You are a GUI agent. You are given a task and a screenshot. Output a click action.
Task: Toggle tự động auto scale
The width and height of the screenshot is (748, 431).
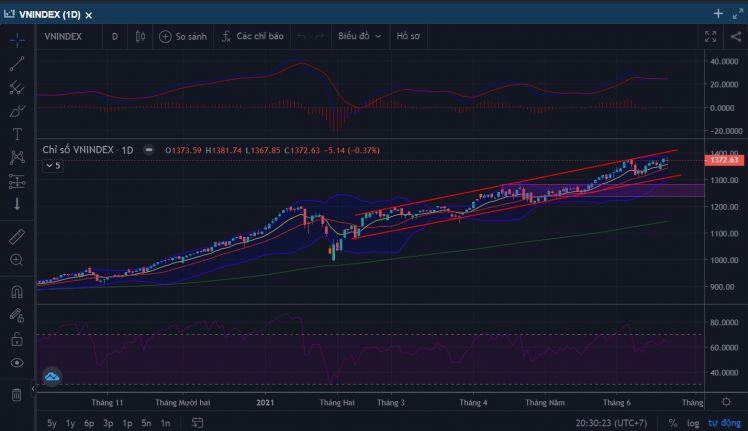tap(724, 423)
